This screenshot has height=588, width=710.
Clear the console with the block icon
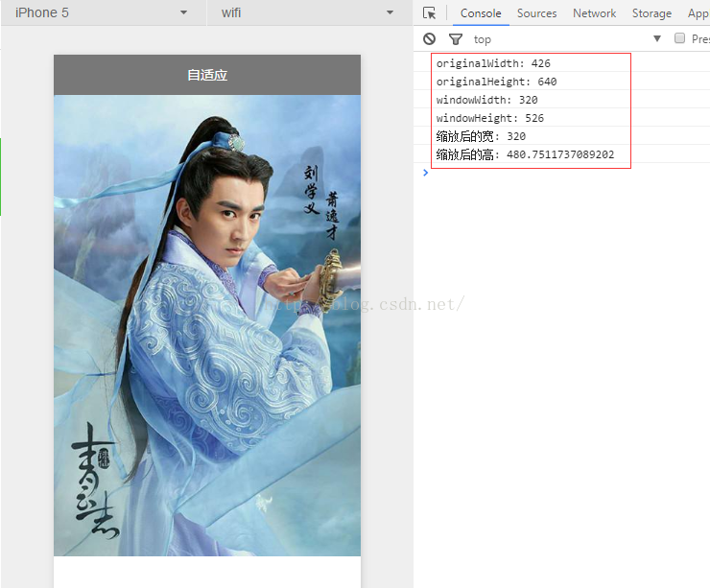pyautogui.click(x=429, y=39)
